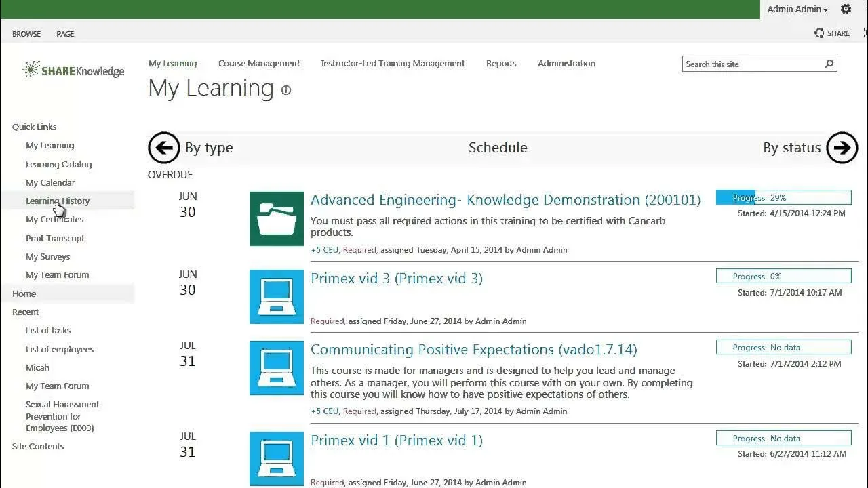
Task: Click the laptop icon for Primex vid 1
Action: click(x=276, y=458)
